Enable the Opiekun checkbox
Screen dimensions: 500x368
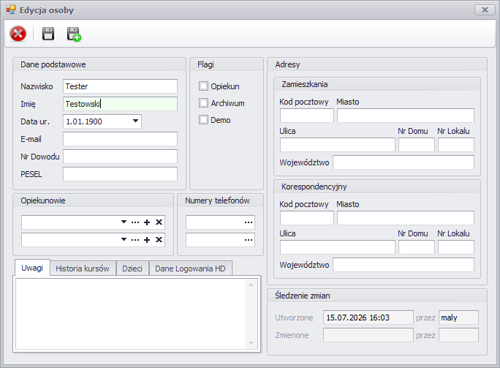203,86
